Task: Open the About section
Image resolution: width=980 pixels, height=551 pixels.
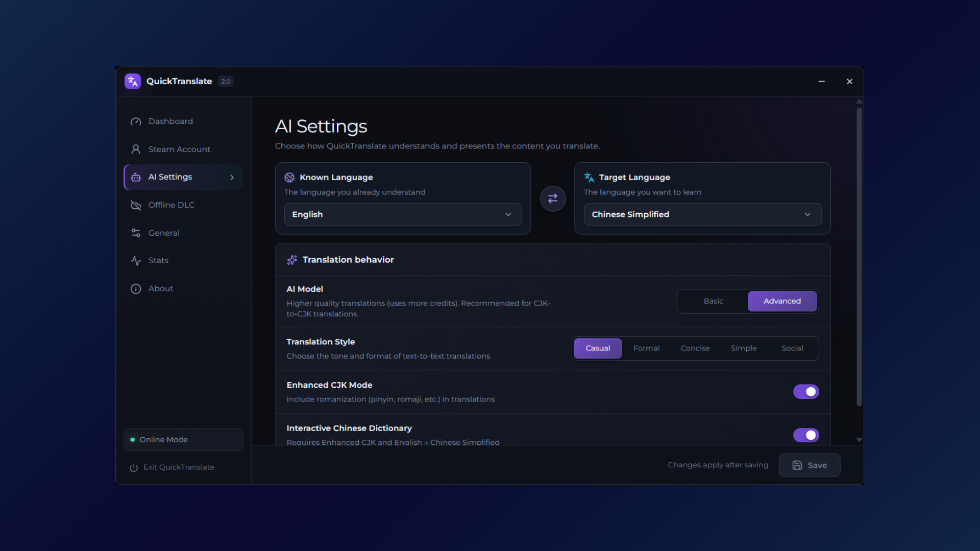Action: point(183,289)
